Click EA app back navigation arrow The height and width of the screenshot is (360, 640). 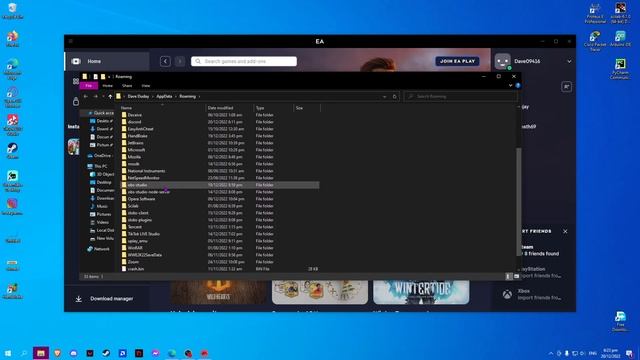pos(165,61)
